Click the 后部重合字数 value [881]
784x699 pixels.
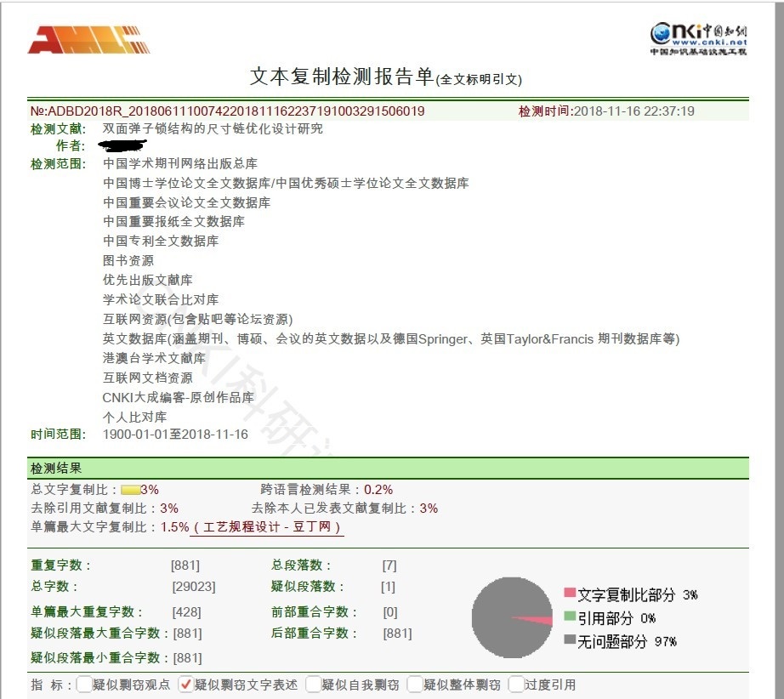tap(397, 634)
